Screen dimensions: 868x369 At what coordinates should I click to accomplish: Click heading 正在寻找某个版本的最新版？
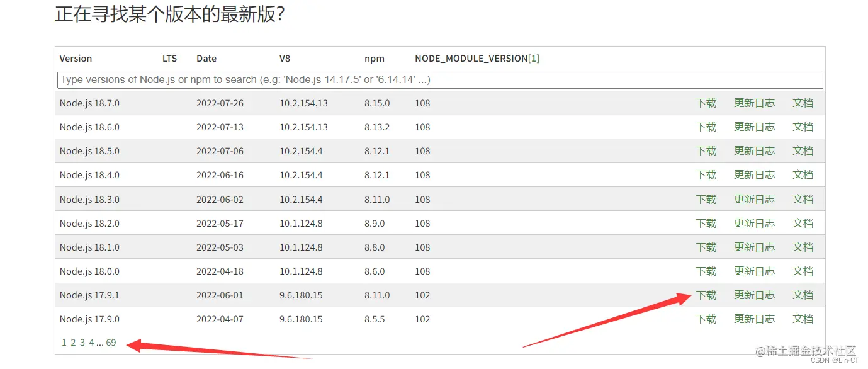pyautogui.click(x=170, y=14)
